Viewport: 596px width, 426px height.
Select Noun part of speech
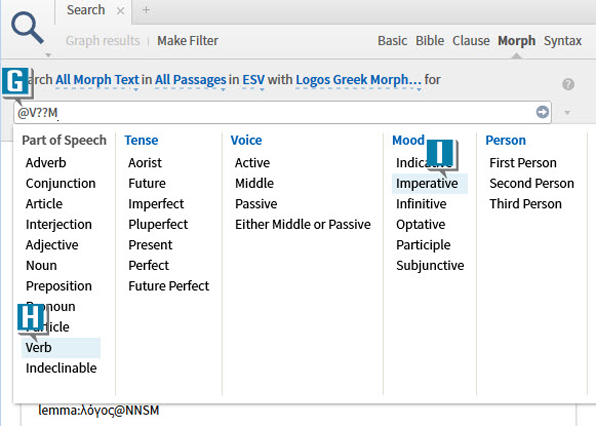click(x=41, y=266)
